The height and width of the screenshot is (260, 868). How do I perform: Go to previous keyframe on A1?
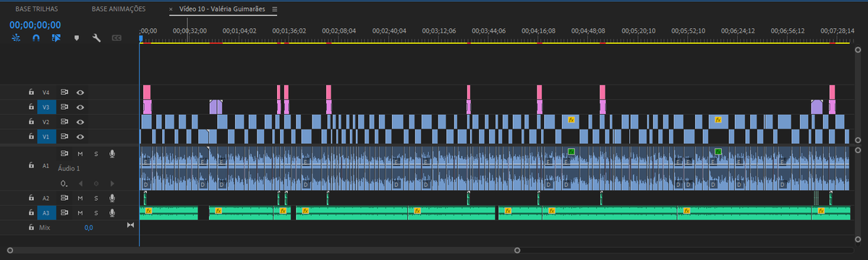point(80,183)
